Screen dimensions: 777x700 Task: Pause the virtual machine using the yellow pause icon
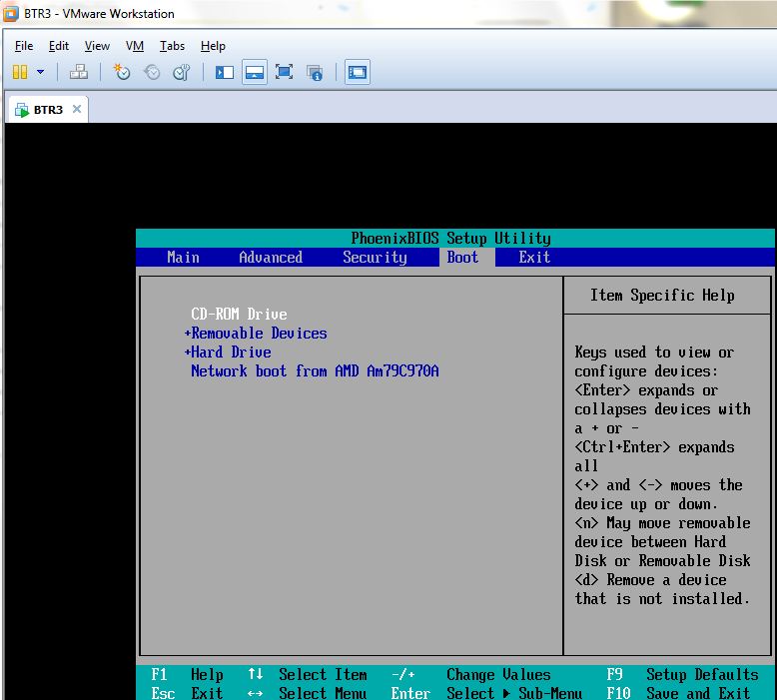[x=20, y=72]
